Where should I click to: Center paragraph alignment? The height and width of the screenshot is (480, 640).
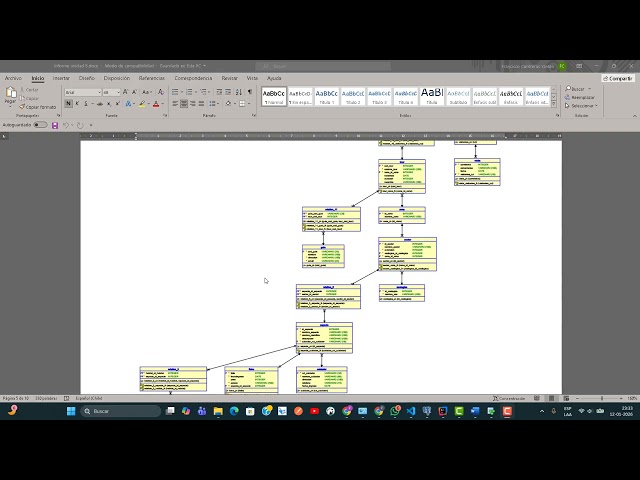[x=184, y=104]
